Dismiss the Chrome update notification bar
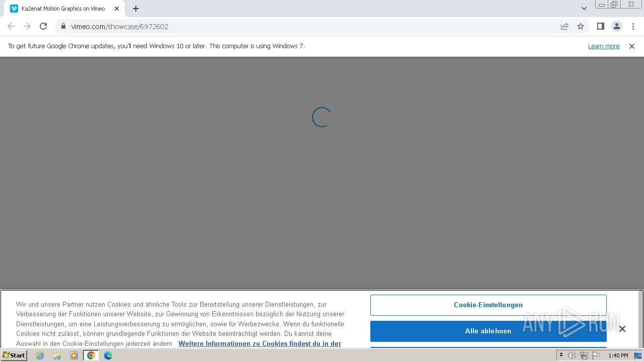 click(632, 46)
